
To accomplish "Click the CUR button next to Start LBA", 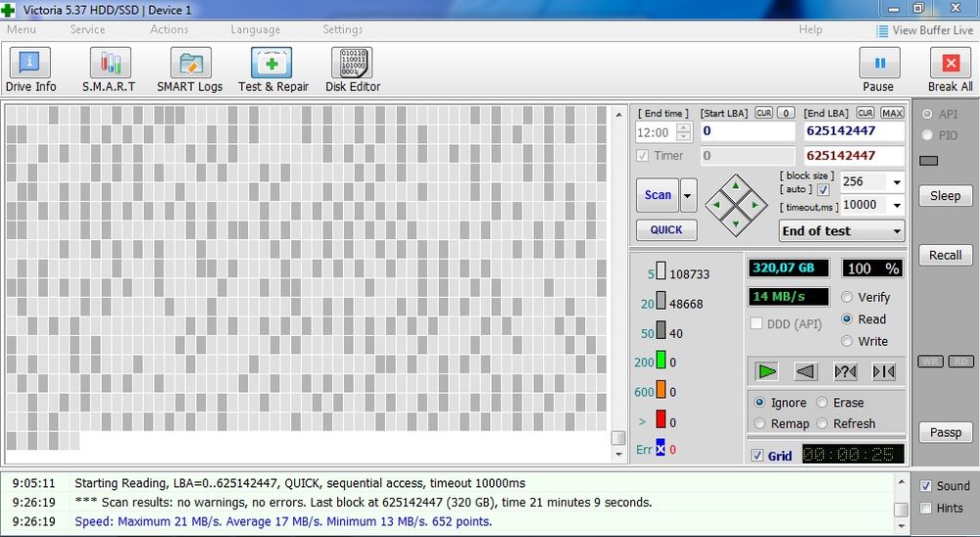I will coord(763,113).
